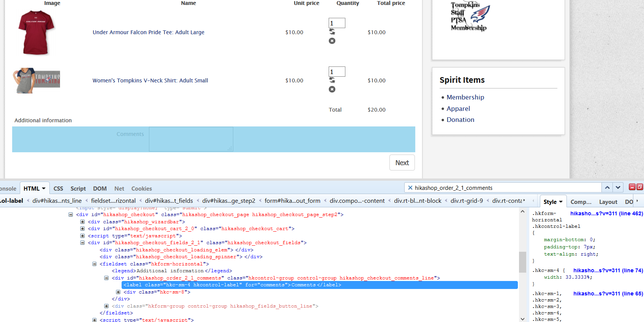The image size is (644, 322).
Task: Remove Women's V-Neck shirt with delete icon
Action: [332, 89]
